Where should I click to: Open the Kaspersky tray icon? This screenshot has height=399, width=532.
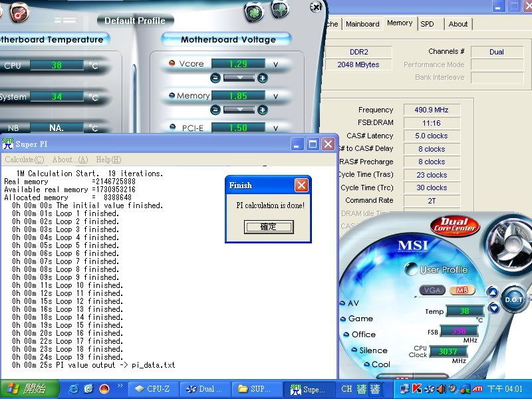(417, 389)
